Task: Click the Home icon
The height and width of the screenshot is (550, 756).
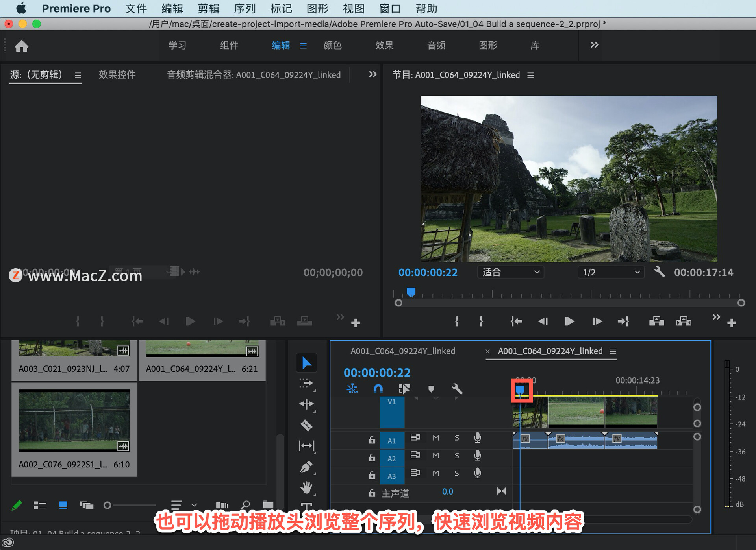Action: coord(22,46)
